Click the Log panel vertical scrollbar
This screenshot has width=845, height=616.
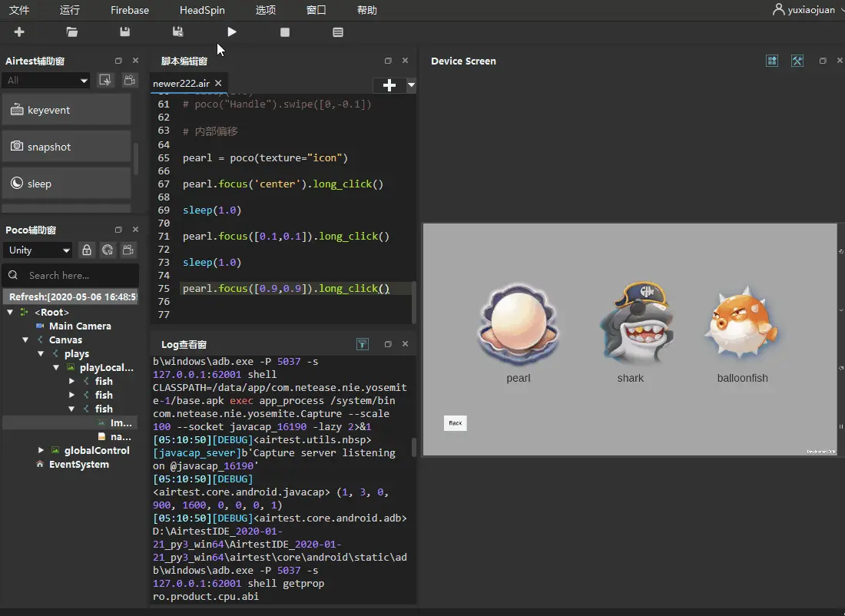pyautogui.click(x=415, y=447)
